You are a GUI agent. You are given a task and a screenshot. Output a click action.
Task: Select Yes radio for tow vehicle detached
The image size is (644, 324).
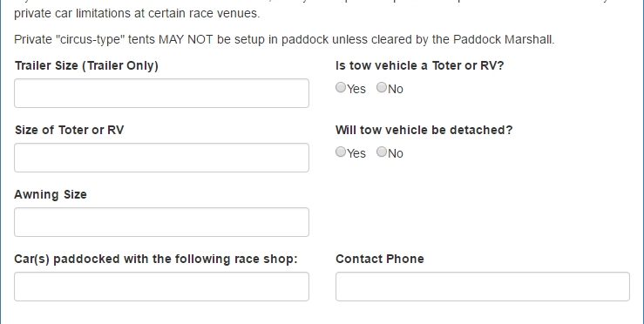click(341, 152)
